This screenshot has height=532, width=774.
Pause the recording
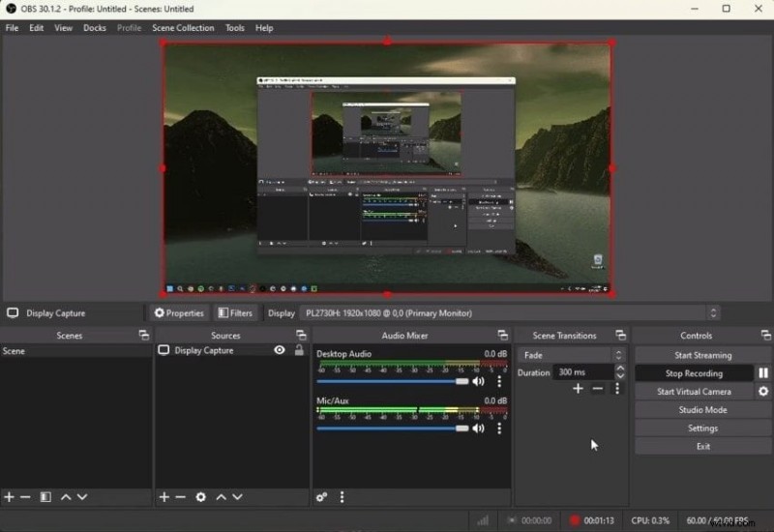click(x=763, y=373)
